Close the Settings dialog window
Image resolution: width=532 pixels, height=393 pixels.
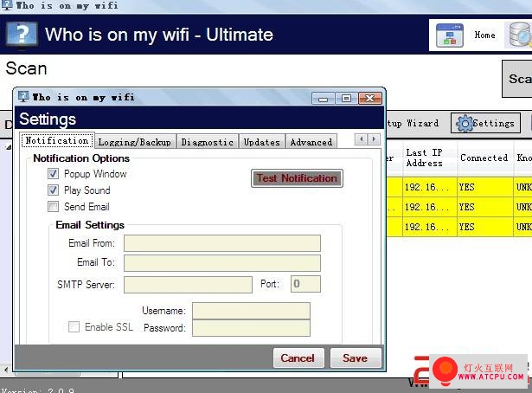[x=370, y=99]
